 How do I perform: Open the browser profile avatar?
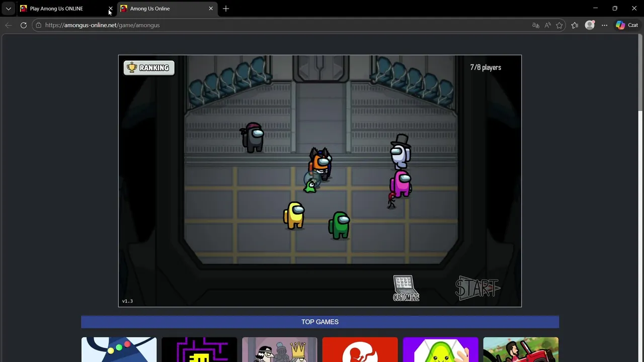coord(590,25)
